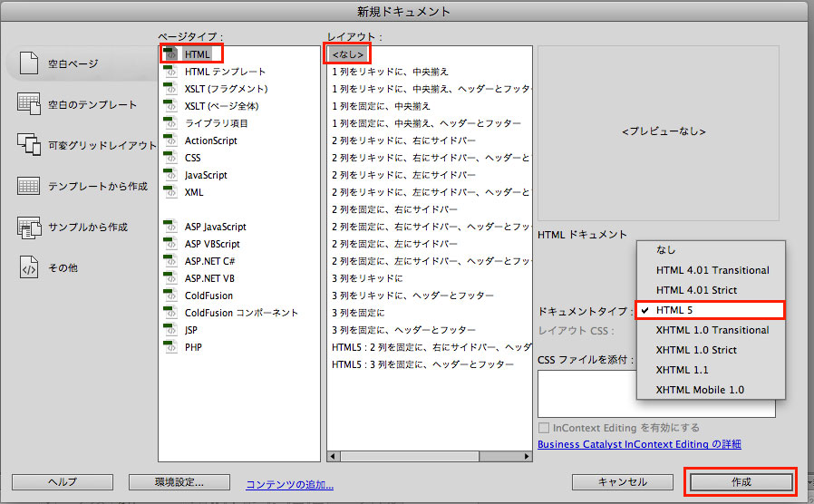This screenshot has height=504, width=814.
Task: Click the ASP JavaScript file icon
Action: click(x=170, y=226)
